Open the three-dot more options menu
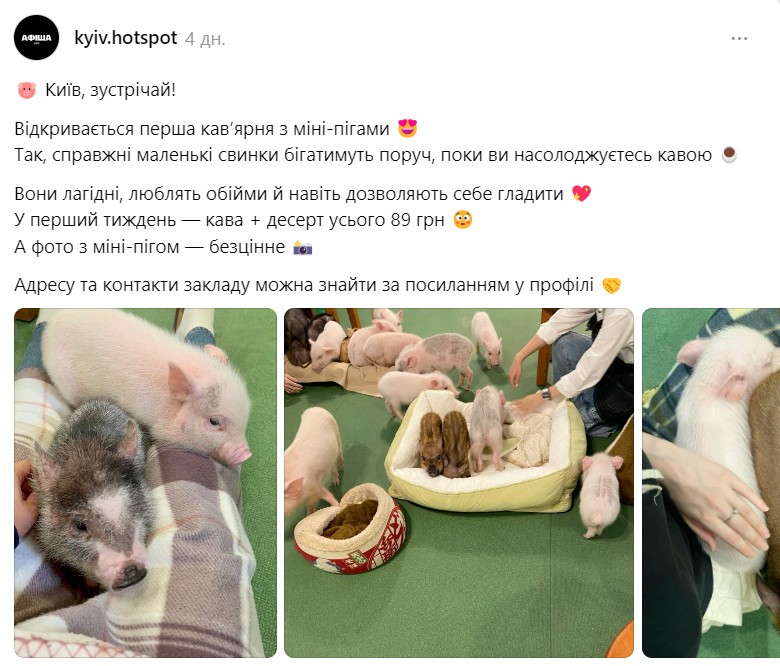Screen dimensions: 780x666 click(x=739, y=38)
